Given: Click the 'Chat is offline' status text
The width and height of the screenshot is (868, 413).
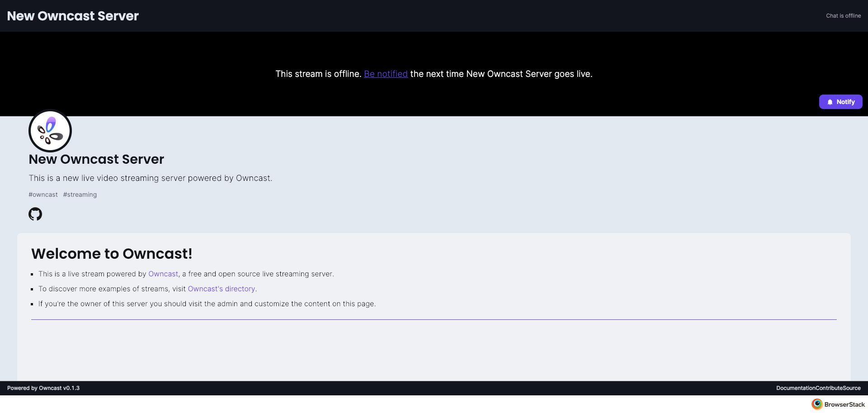Looking at the screenshot, I should tap(843, 16).
